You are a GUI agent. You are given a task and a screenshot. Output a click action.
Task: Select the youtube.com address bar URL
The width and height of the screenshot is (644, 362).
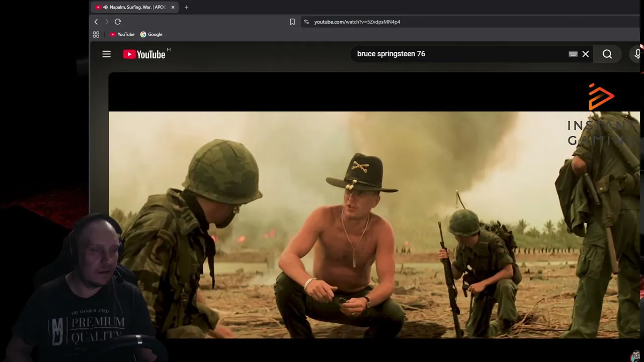(357, 22)
